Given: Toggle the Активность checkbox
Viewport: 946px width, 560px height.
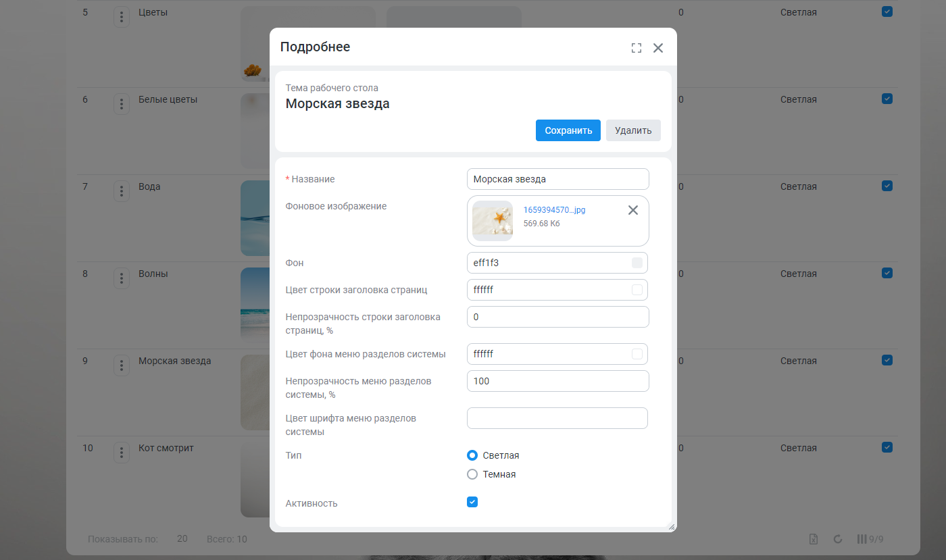Looking at the screenshot, I should (x=472, y=502).
